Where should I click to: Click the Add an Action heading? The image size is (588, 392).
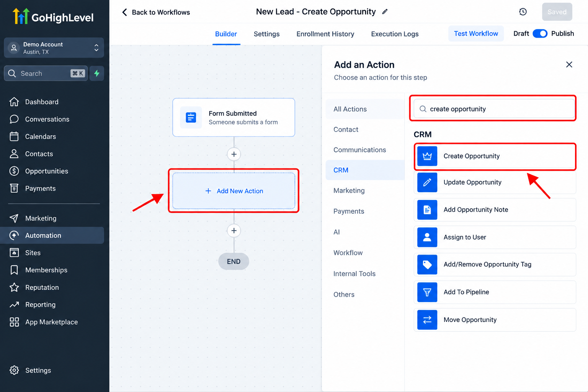364,65
